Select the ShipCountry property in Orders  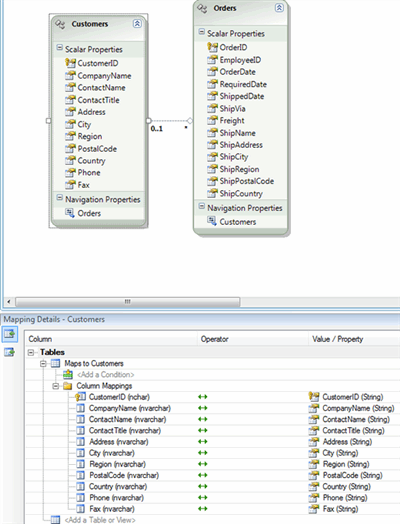pos(241,193)
